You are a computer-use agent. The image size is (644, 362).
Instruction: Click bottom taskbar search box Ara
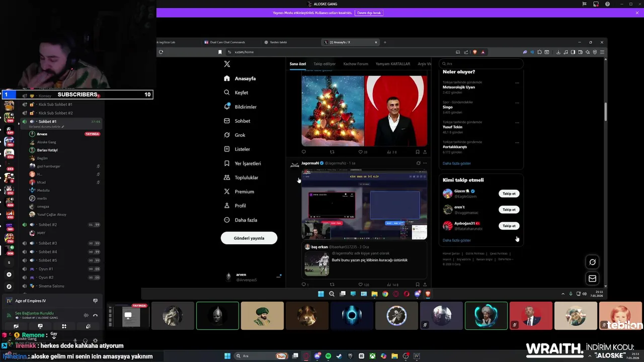coord(262,356)
